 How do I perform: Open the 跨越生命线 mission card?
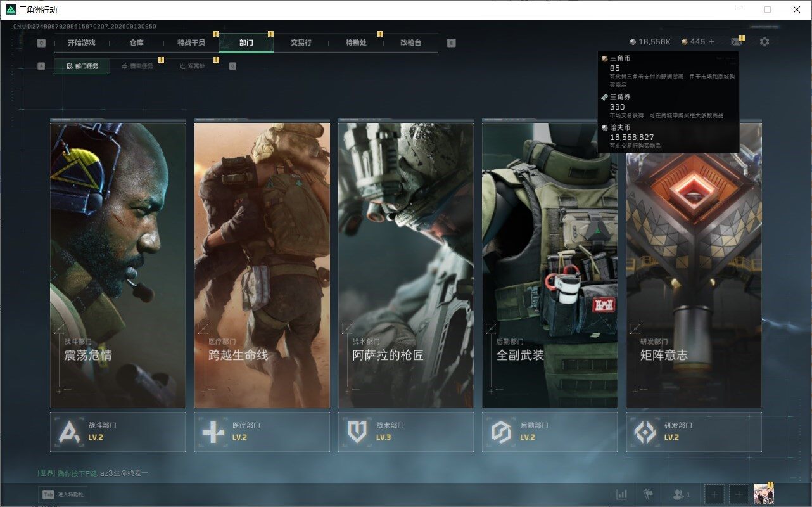tap(262, 265)
